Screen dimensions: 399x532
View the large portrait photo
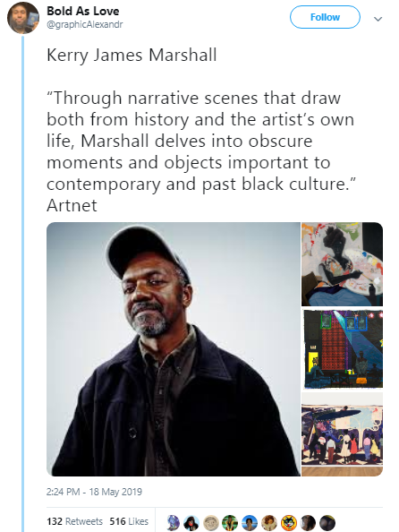coord(174,349)
